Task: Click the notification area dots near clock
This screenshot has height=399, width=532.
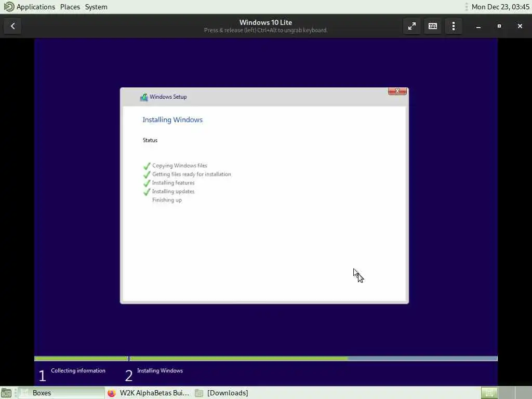Action: pos(466,7)
